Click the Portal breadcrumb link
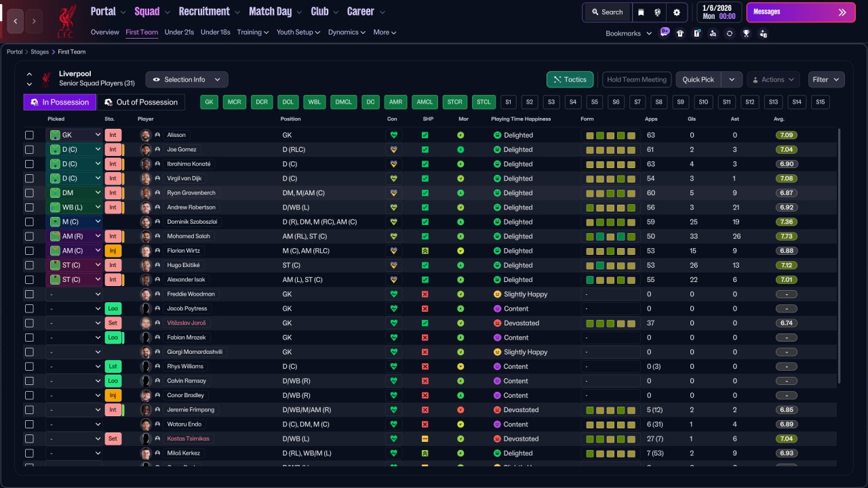This screenshot has height=488, width=868. [x=15, y=52]
